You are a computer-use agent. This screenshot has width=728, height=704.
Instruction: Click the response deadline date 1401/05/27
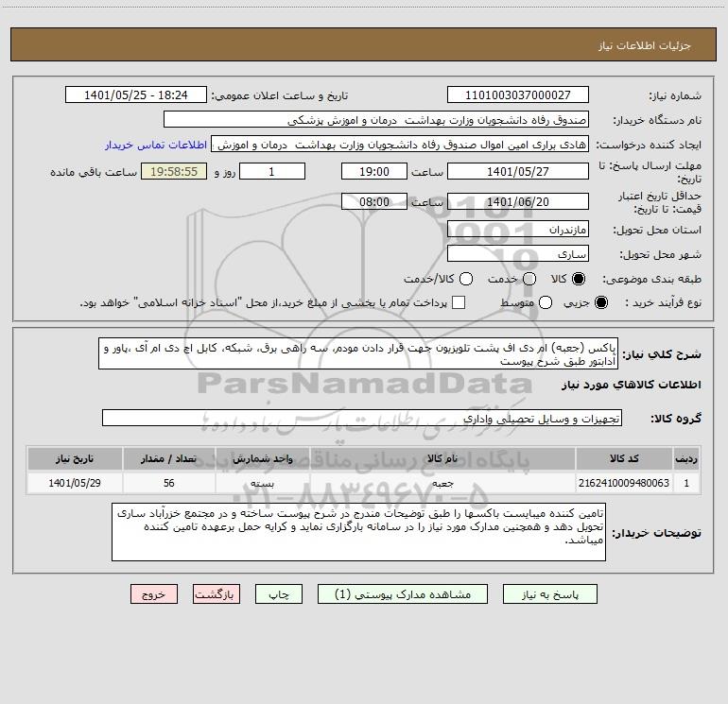(x=518, y=171)
